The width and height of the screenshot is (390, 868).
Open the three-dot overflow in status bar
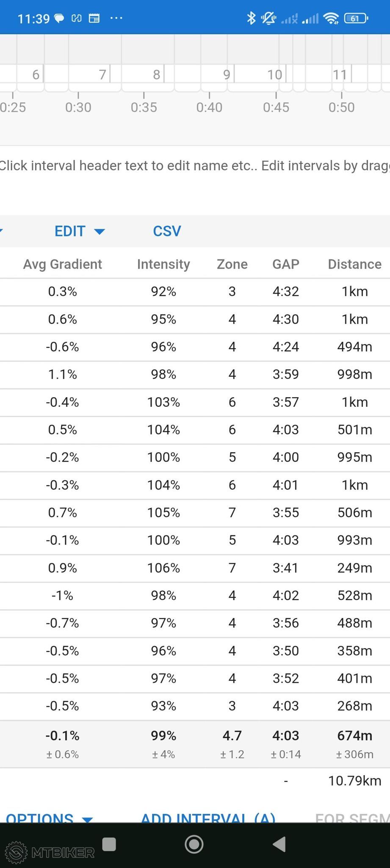pos(116,18)
